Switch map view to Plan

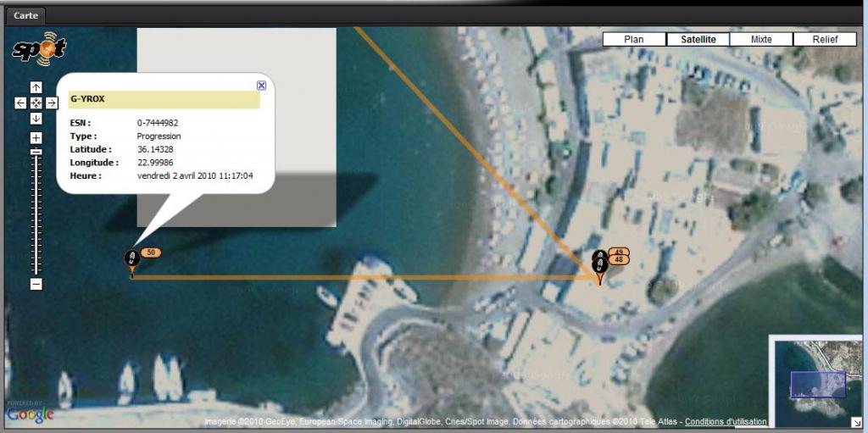pyautogui.click(x=634, y=39)
